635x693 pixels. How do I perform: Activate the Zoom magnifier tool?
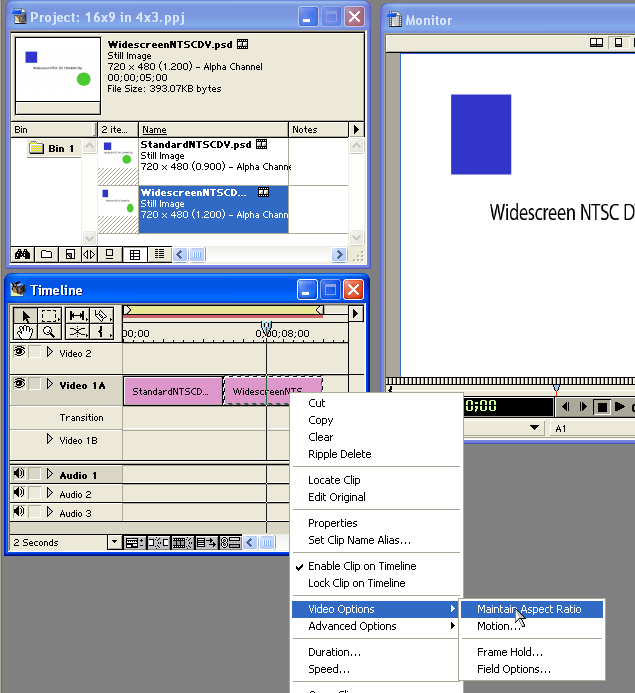pos(49,331)
